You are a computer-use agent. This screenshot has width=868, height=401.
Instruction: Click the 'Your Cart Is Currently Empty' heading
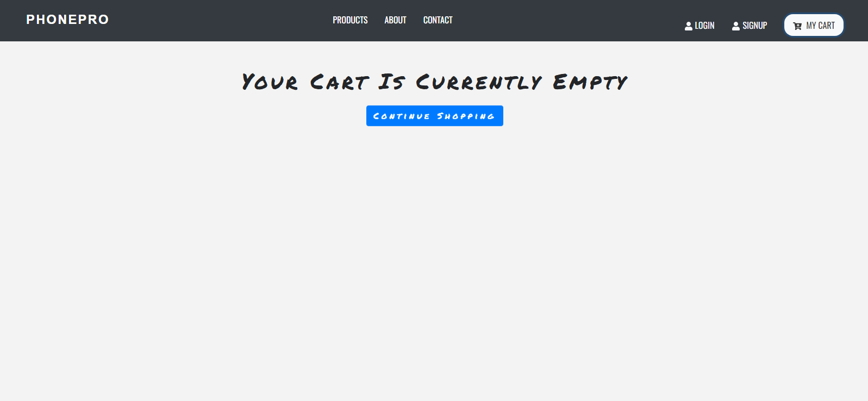coord(434,82)
